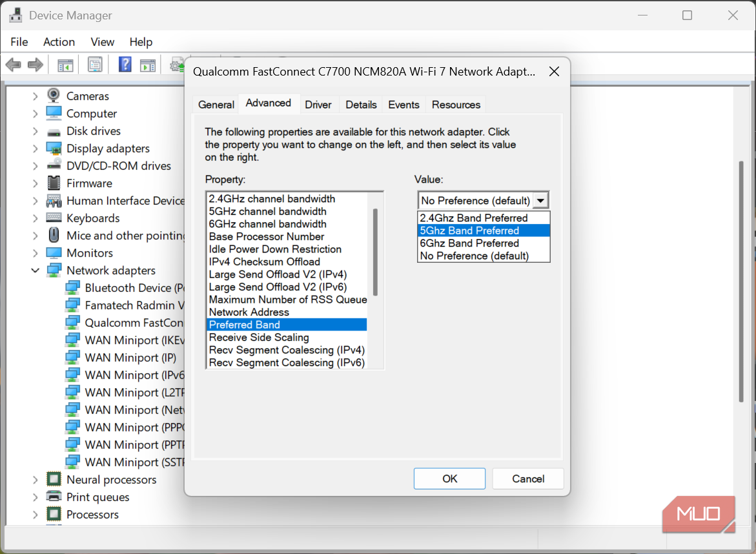Switch to the General tab
This screenshot has width=756, height=554.
[216, 105]
